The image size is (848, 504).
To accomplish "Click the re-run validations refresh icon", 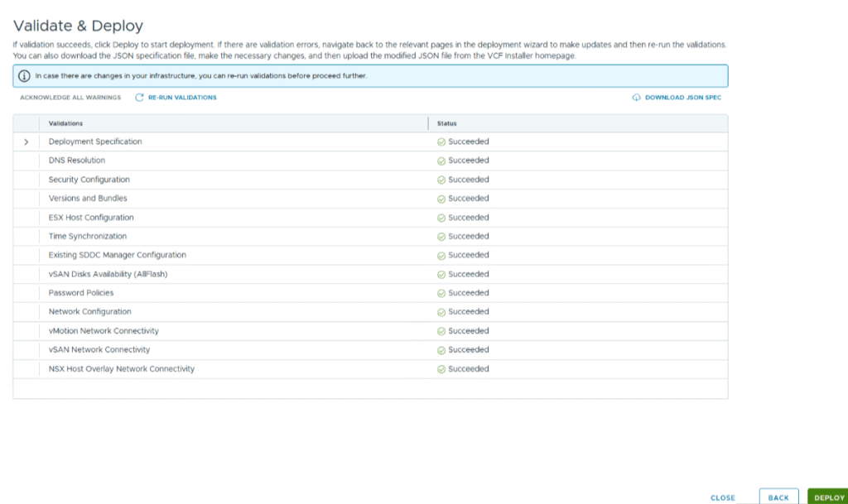I will tap(140, 98).
